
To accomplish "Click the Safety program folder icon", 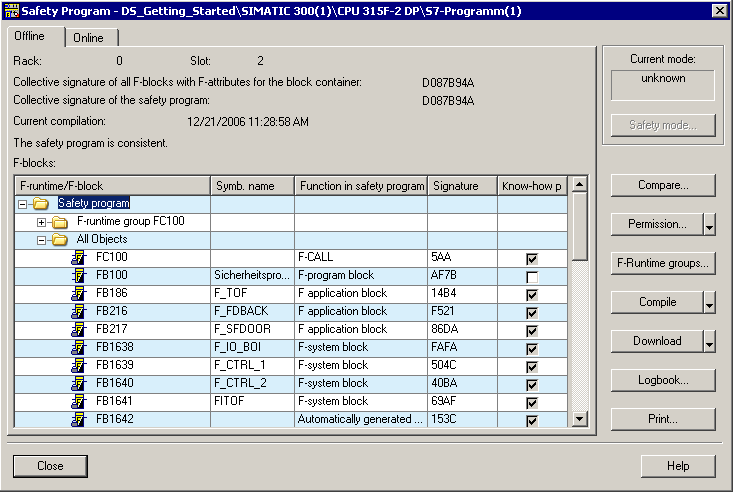I will 41,203.
